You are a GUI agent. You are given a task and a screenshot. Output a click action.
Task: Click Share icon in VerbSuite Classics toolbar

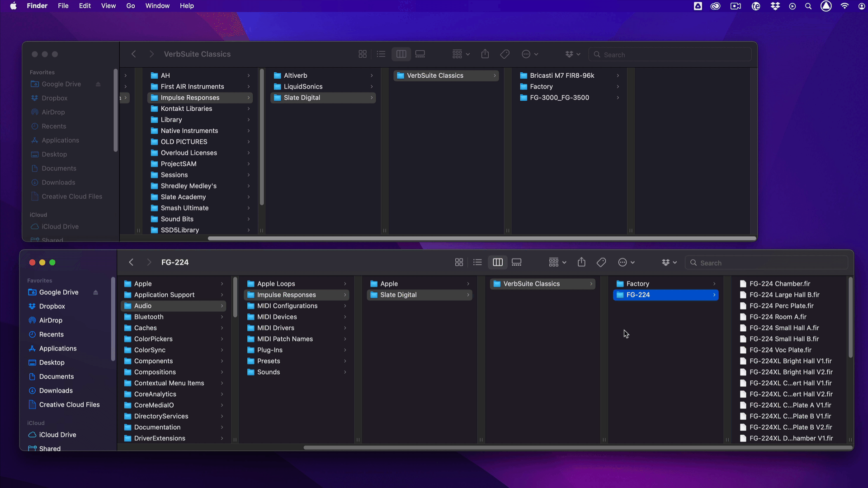[x=485, y=54]
